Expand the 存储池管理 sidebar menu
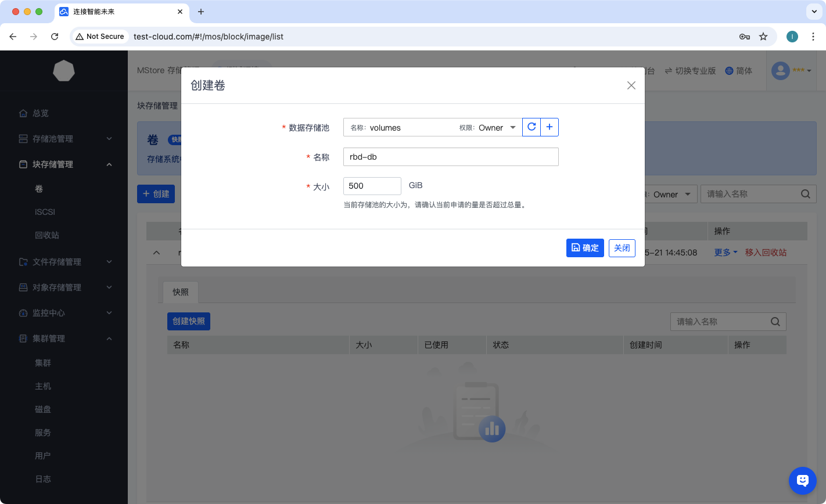Viewport: 826px width, 504px height. coord(64,139)
